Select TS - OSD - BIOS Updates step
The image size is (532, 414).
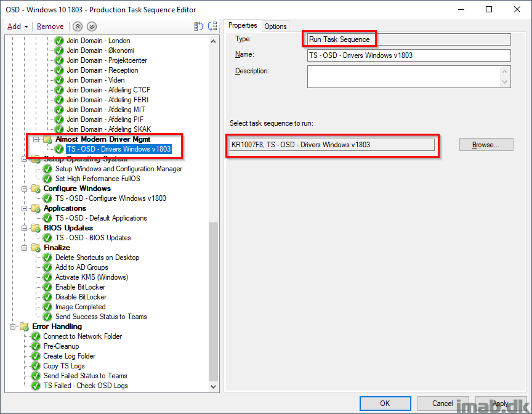point(94,238)
